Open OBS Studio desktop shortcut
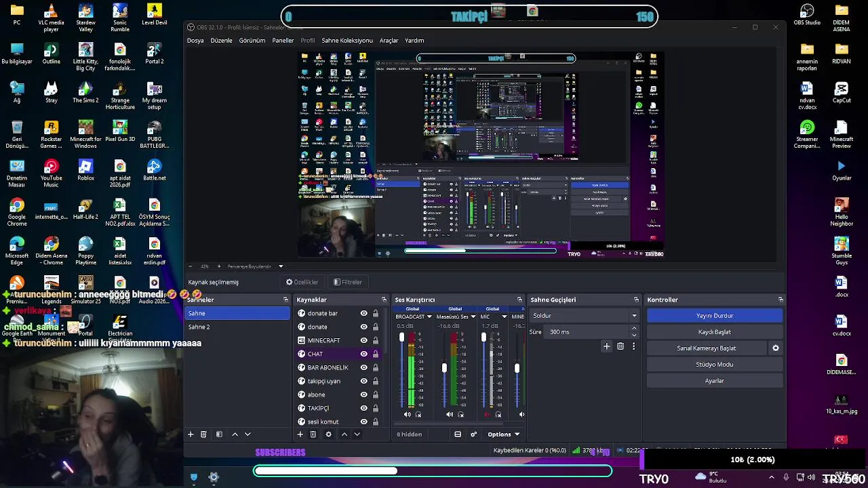Image resolution: width=868 pixels, height=488 pixels. [807, 14]
